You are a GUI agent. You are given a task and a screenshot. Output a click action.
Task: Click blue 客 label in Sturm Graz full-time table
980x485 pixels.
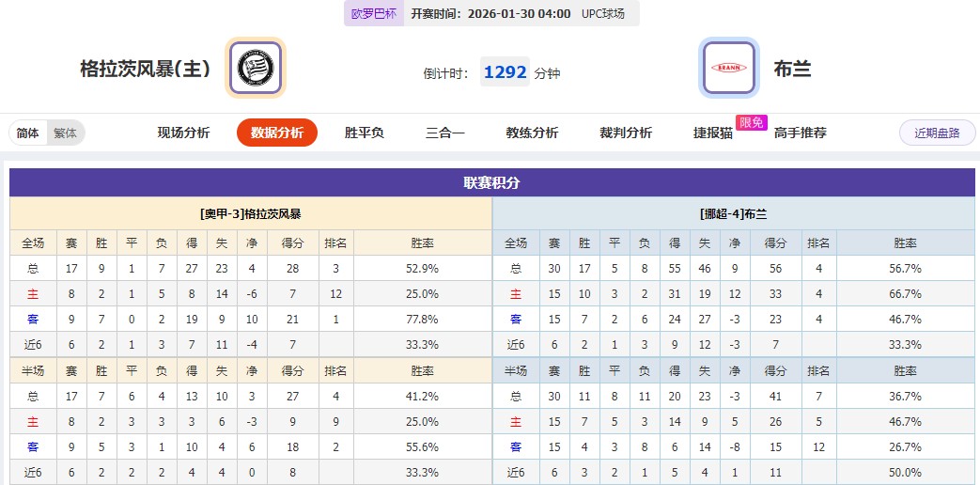33,320
